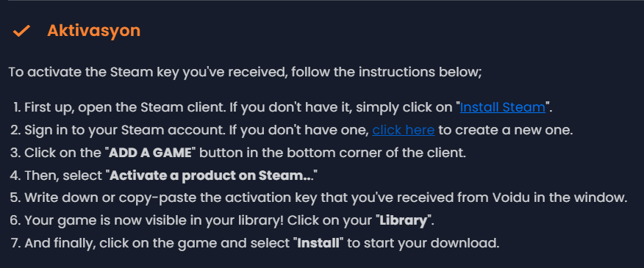Click the bold "Activate a product on Steam..." text
644x268 pixels.
coord(212,175)
